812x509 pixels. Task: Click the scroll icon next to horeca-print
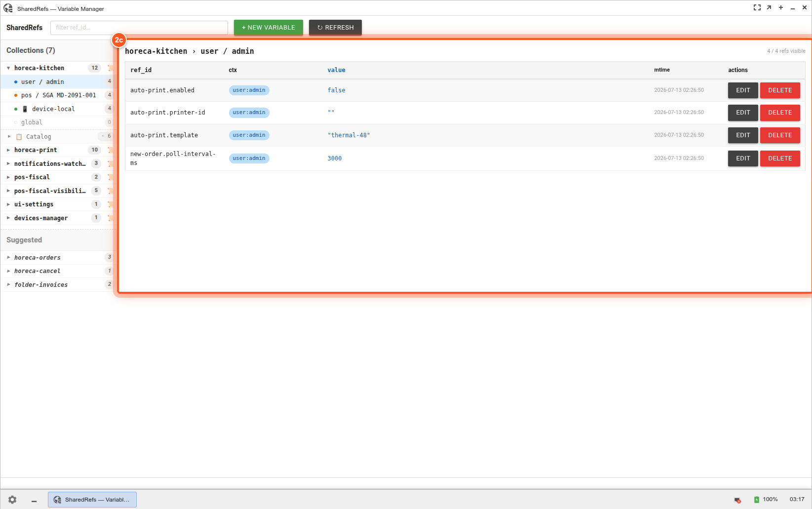(x=111, y=150)
